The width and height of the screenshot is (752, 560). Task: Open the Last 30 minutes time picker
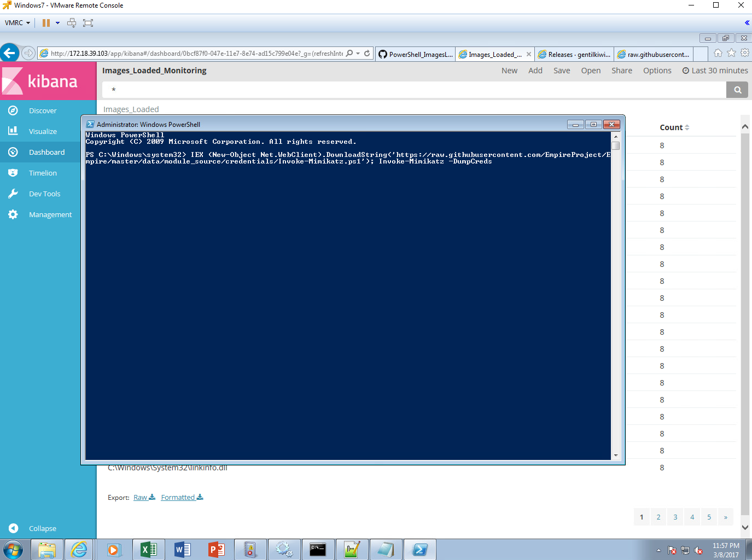click(715, 71)
